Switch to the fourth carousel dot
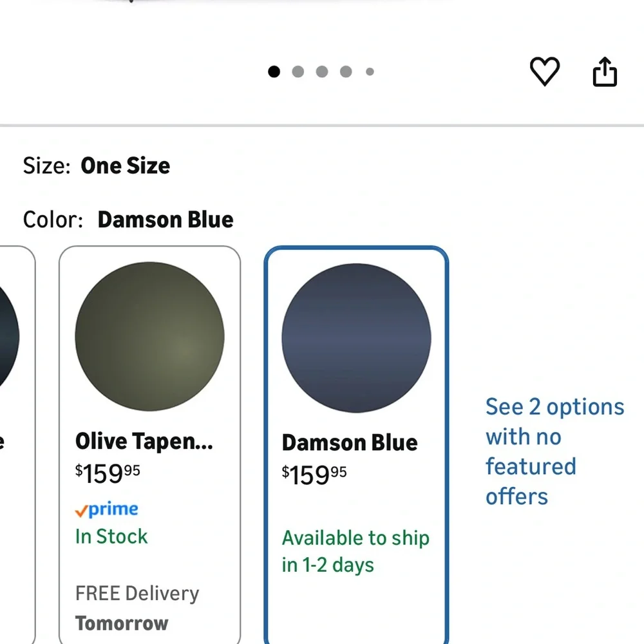Image resolution: width=644 pixels, height=644 pixels. pyautogui.click(x=346, y=71)
